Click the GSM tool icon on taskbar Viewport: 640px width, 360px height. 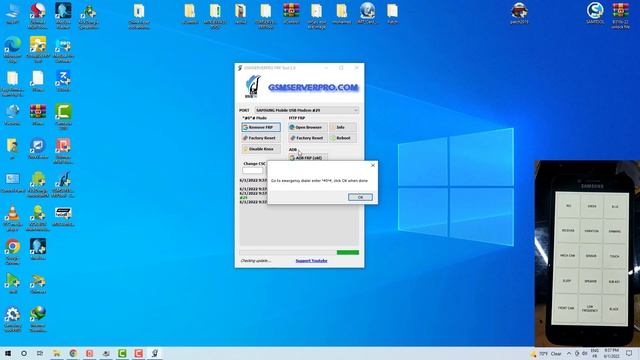(155, 353)
